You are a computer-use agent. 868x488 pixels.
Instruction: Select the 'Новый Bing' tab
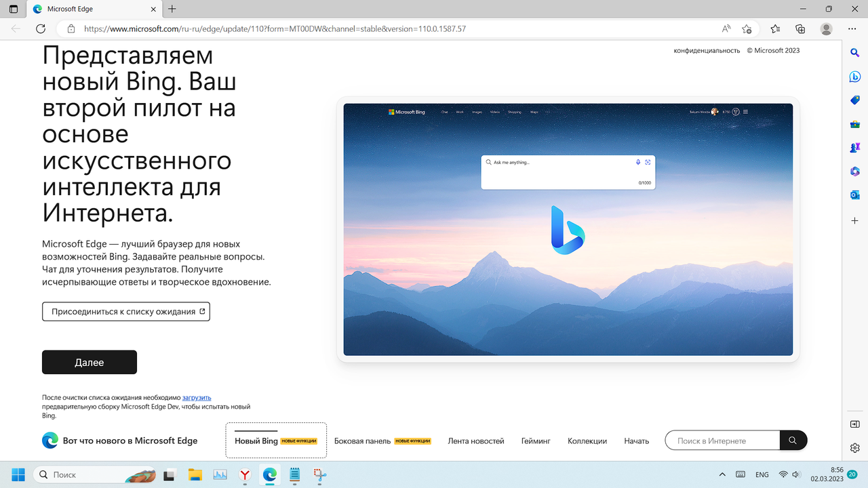276,441
